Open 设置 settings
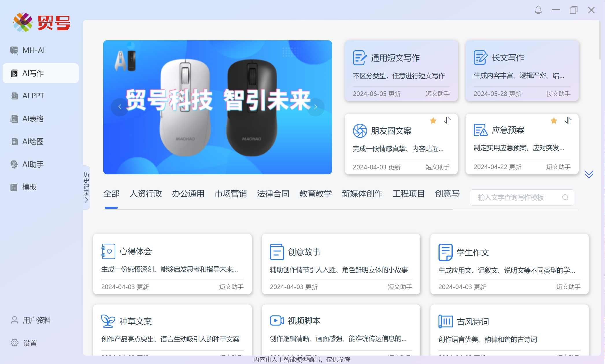The image size is (605, 364). pyautogui.click(x=24, y=343)
